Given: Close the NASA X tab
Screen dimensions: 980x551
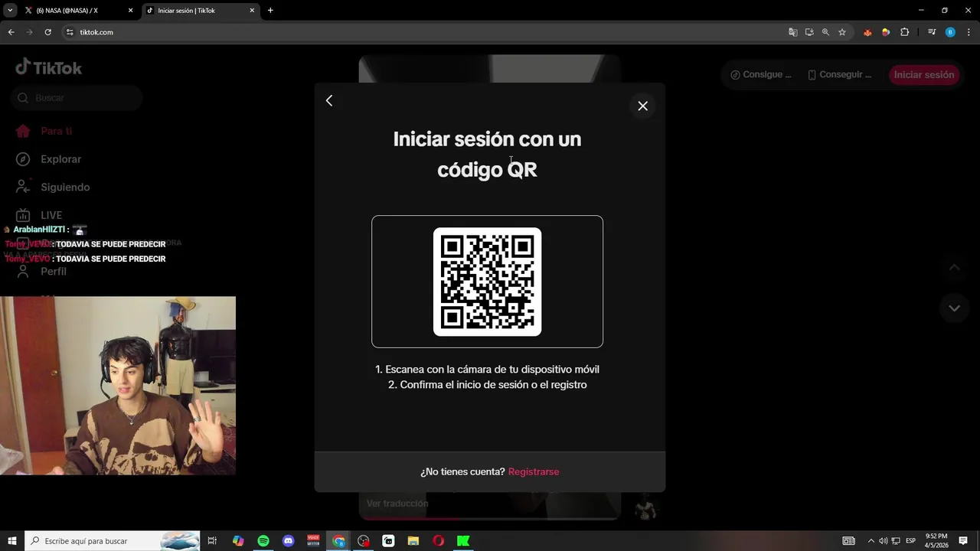Looking at the screenshot, I should 130,11.
